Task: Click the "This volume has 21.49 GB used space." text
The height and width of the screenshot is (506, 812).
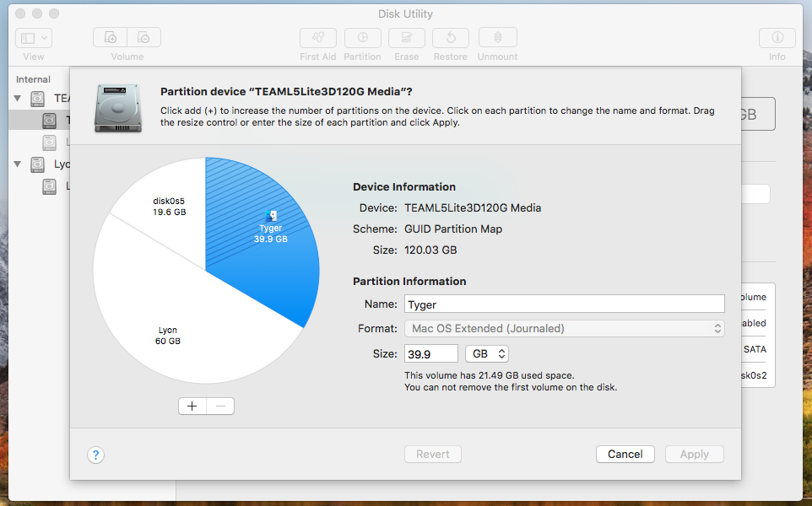Action: (490, 375)
